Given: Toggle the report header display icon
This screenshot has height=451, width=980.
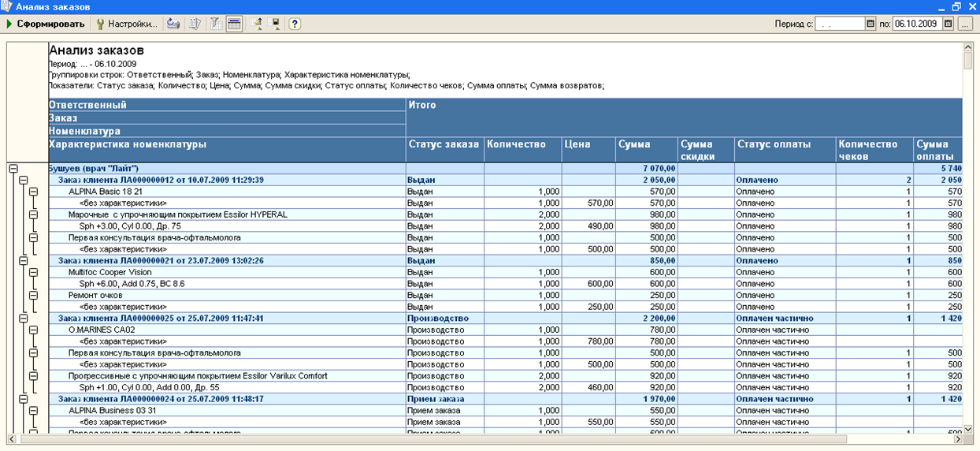Looking at the screenshot, I should (234, 24).
